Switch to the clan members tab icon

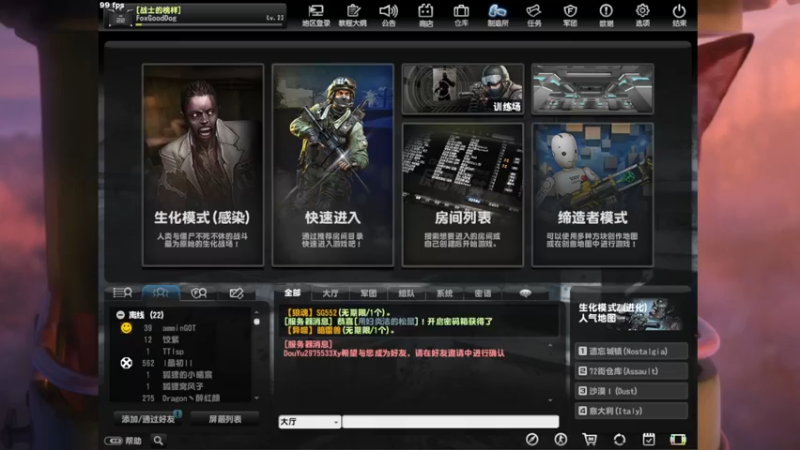pos(198,293)
